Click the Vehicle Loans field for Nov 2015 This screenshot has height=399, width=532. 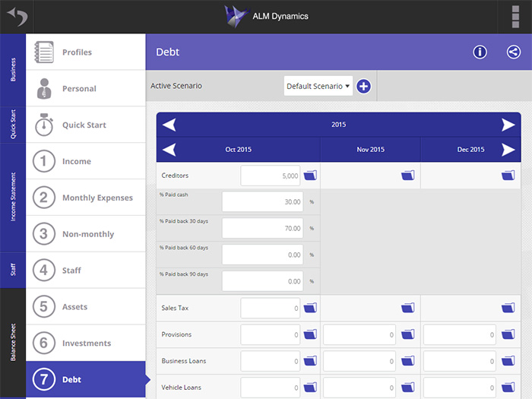(x=359, y=388)
